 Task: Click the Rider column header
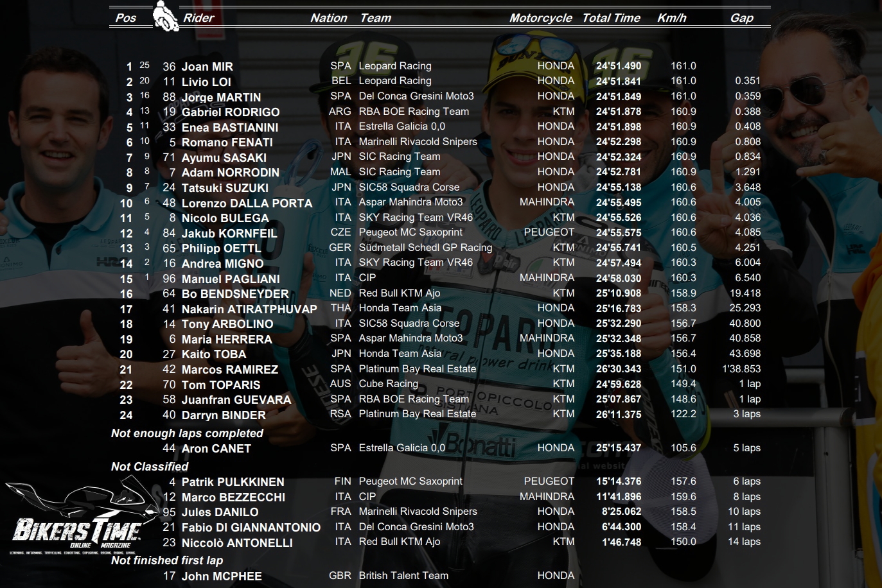point(198,18)
